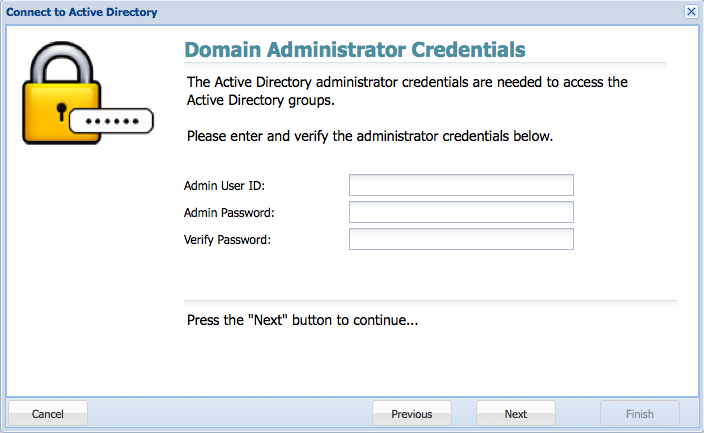Focus the Verify Password field
The height and width of the screenshot is (433, 704).
[461, 239]
